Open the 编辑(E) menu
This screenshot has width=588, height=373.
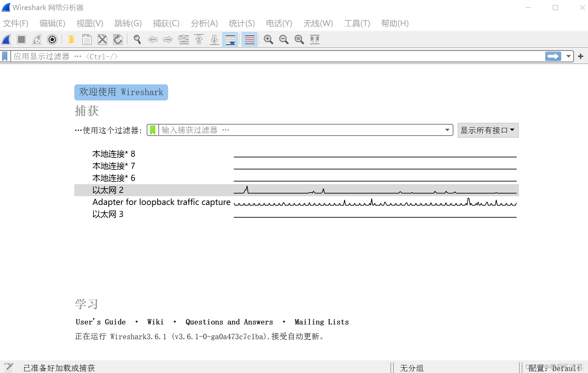pos(52,23)
